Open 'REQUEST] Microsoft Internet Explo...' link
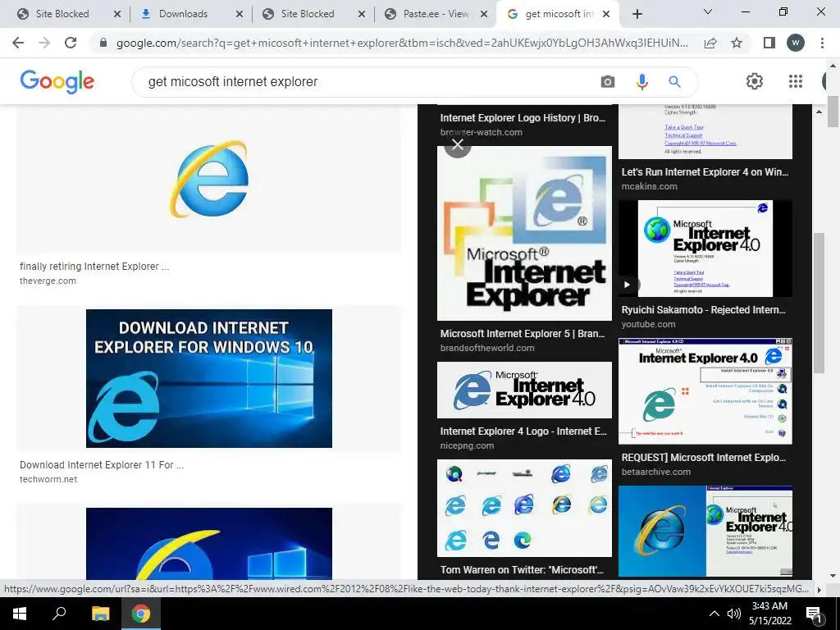Viewport: 840px width, 630px height. click(x=703, y=458)
